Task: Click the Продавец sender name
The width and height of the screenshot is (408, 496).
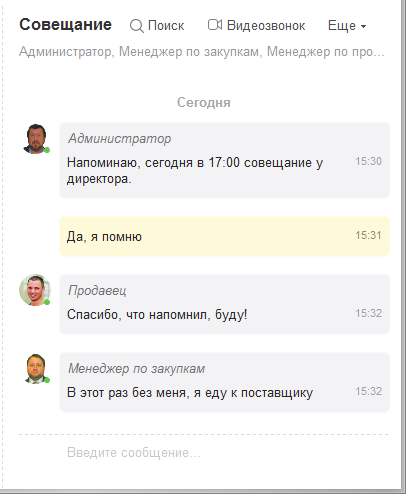Action: [x=97, y=290]
